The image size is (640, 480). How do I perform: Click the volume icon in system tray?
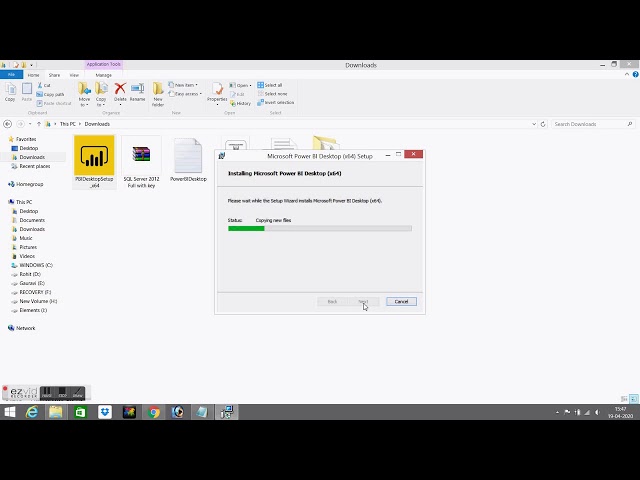(597, 412)
